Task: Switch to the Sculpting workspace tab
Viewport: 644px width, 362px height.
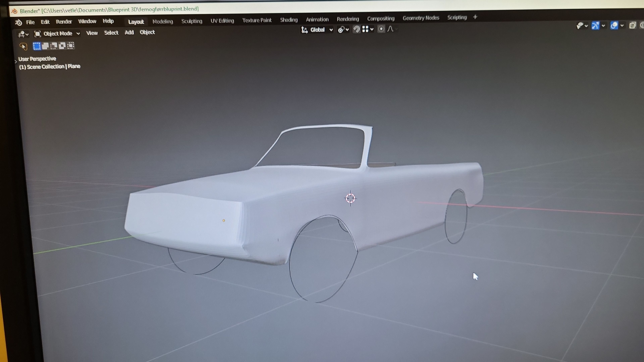Action: [192, 21]
